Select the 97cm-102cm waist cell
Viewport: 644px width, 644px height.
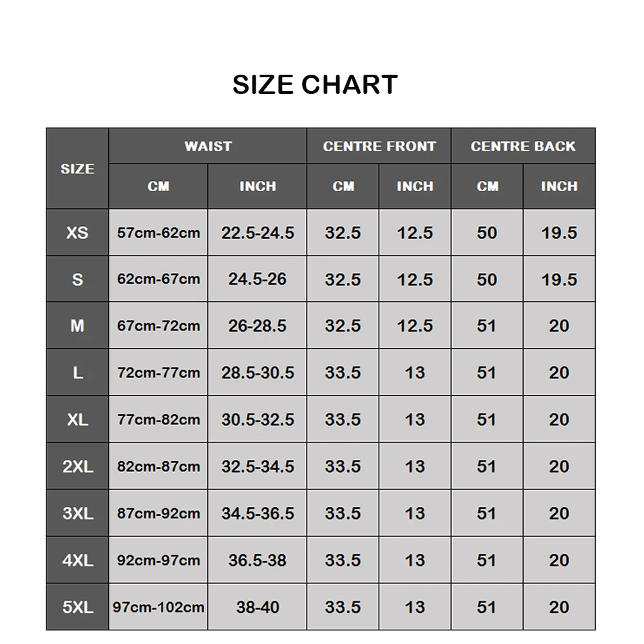point(158,607)
